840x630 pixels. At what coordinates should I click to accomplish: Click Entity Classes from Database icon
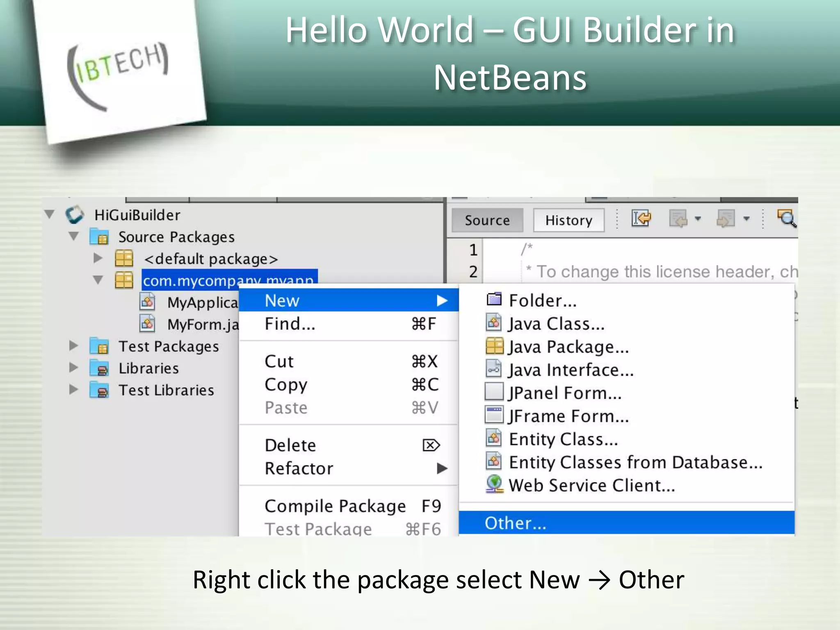coord(494,461)
